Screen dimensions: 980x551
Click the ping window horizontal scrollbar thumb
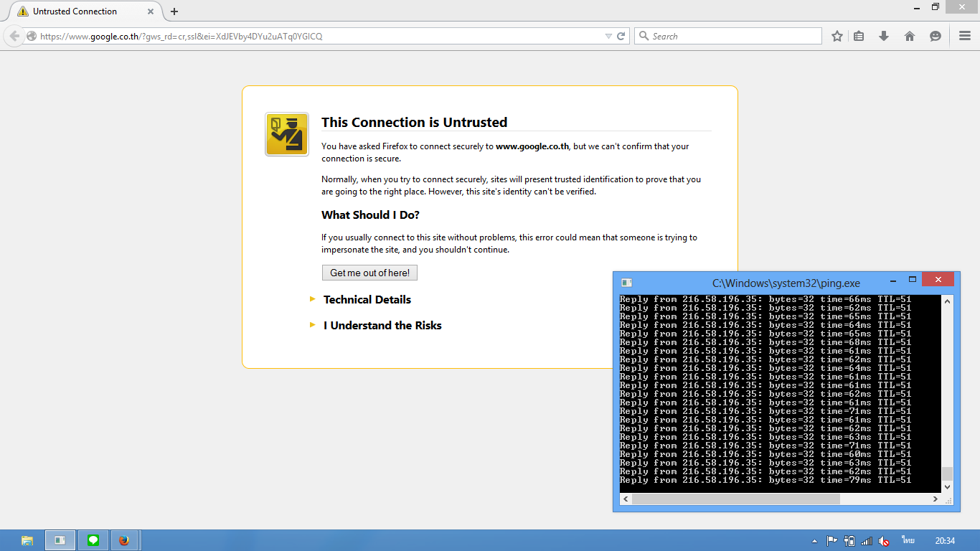[x=735, y=499]
